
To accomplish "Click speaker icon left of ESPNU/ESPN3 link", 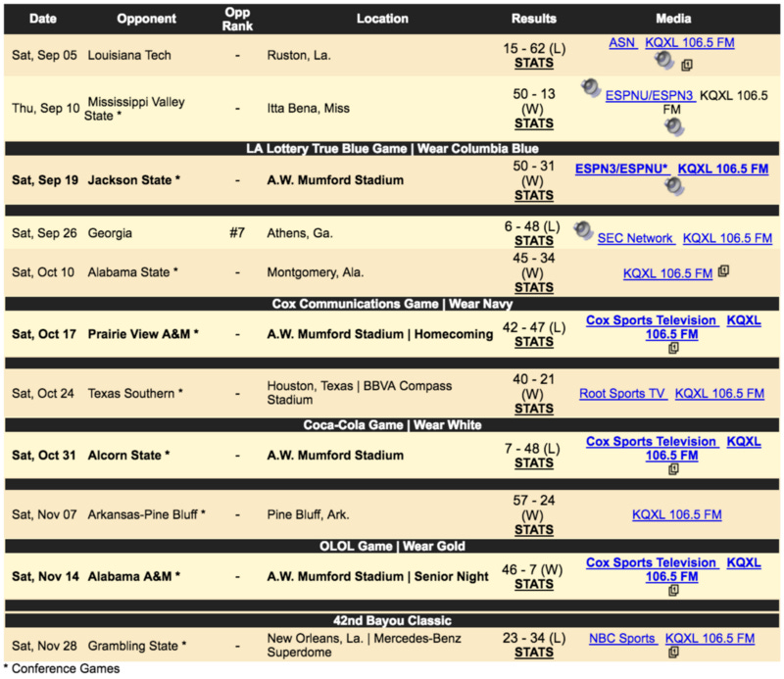I will pyautogui.click(x=591, y=87).
